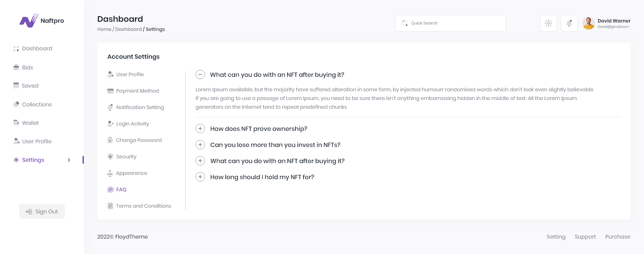Switch to Change Password tab
This screenshot has width=644, height=254.
click(x=139, y=140)
